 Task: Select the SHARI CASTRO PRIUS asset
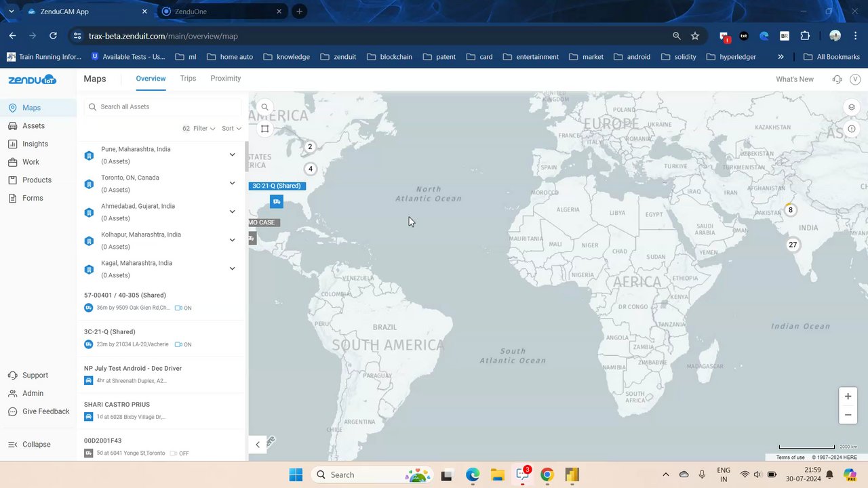pos(161,411)
